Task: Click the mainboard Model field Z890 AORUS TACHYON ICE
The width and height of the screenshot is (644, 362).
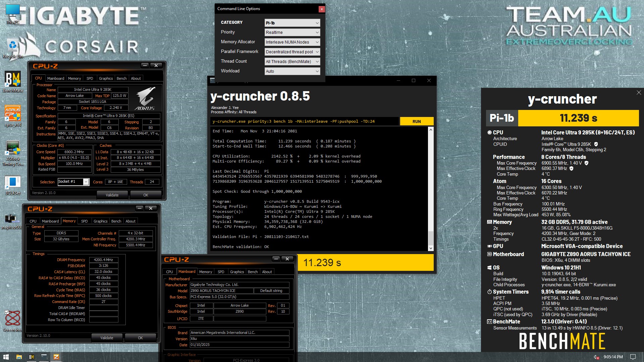Action: (221, 291)
